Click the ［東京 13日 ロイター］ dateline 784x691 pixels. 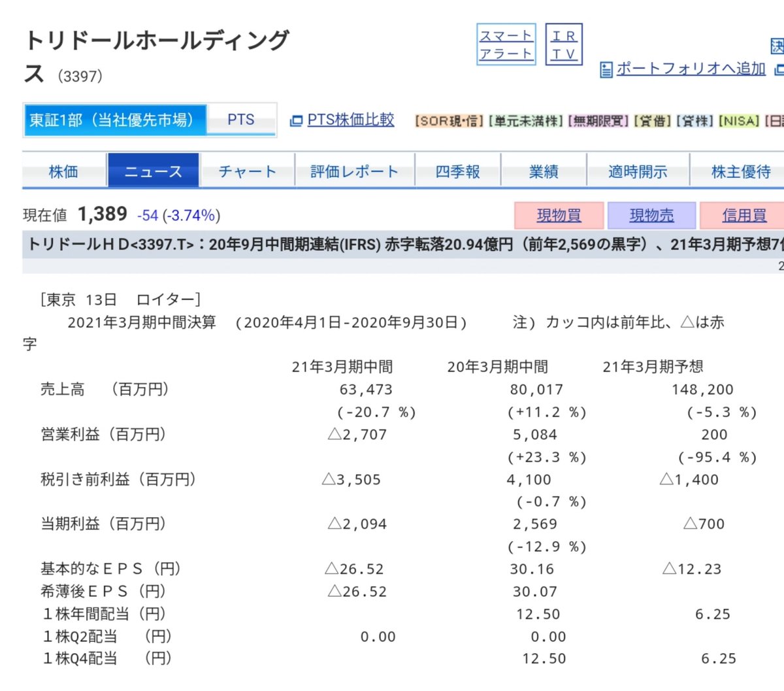pos(121,299)
